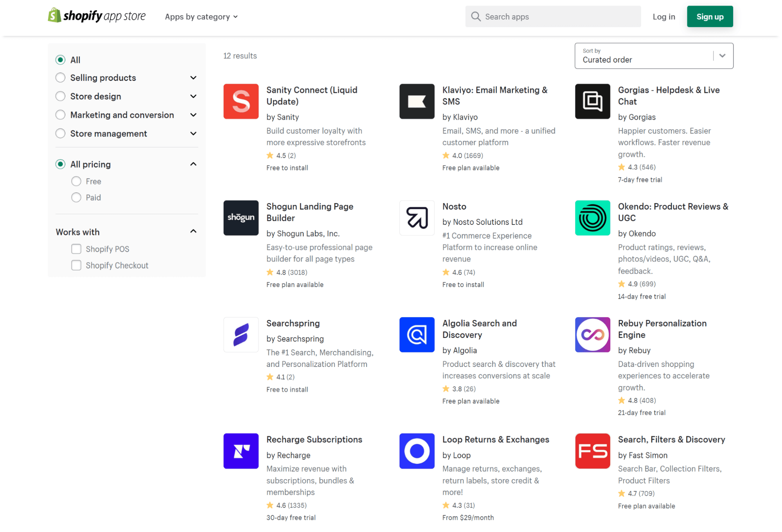This screenshot has height=532, width=782.
Task: Open the Recharge Subscriptions app icon
Action: pyautogui.click(x=241, y=451)
